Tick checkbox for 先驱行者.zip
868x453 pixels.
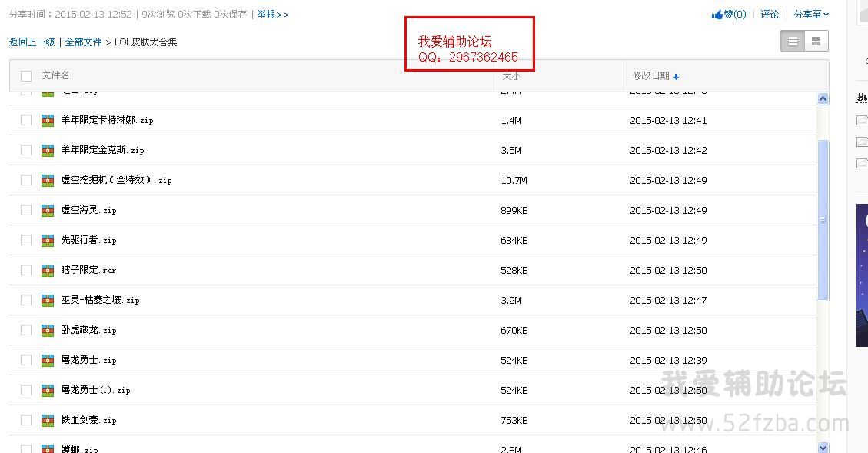pyautogui.click(x=26, y=240)
